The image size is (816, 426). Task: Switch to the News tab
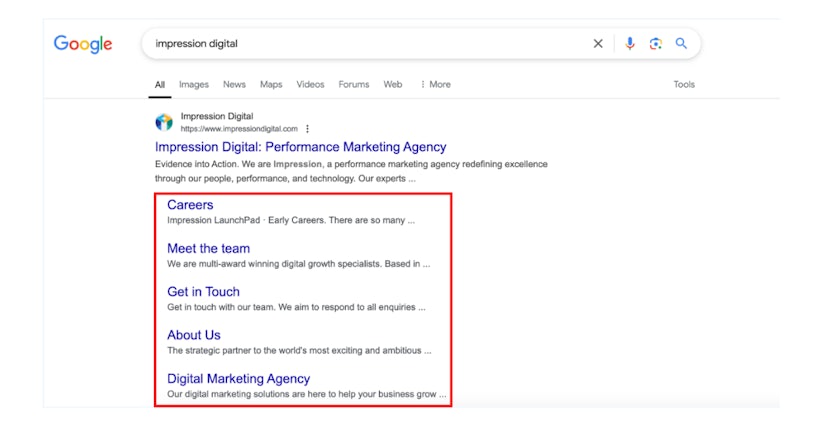(234, 85)
